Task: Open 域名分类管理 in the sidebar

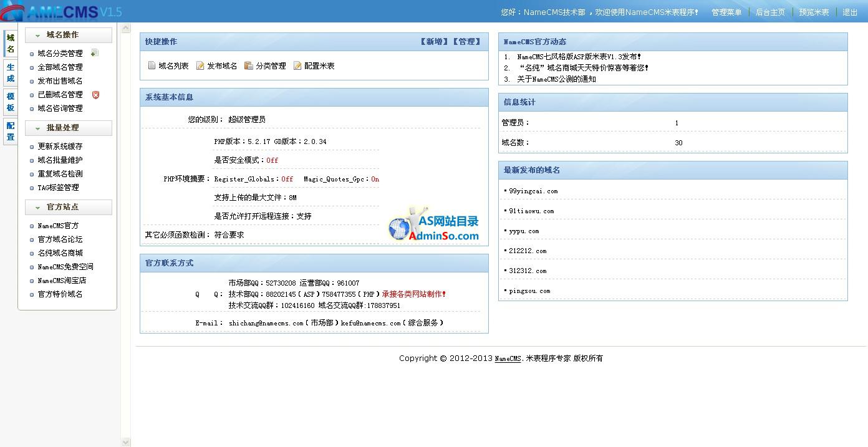Action: pyautogui.click(x=60, y=54)
